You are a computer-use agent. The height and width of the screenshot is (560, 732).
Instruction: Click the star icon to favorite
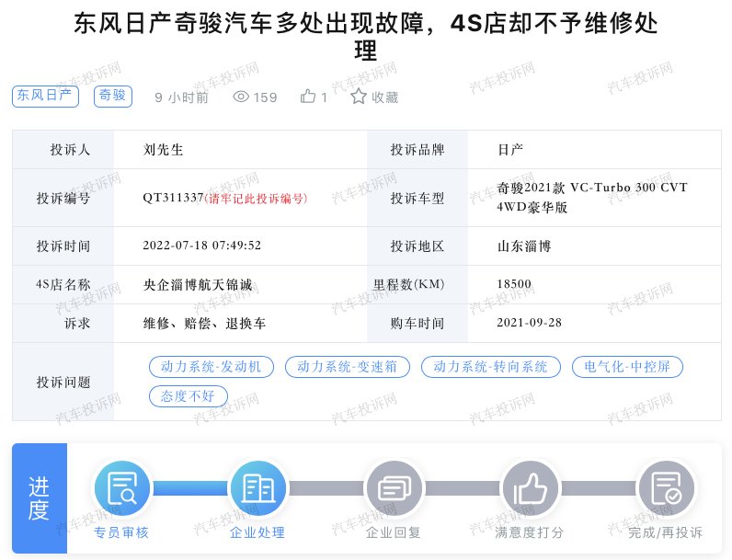tap(359, 97)
